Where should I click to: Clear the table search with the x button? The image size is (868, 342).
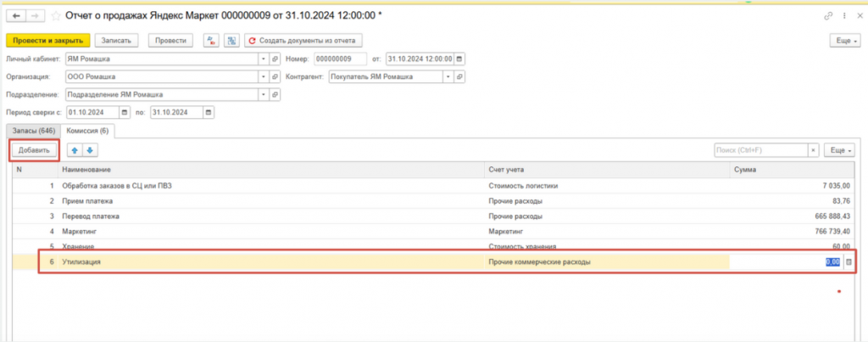tap(814, 150)
